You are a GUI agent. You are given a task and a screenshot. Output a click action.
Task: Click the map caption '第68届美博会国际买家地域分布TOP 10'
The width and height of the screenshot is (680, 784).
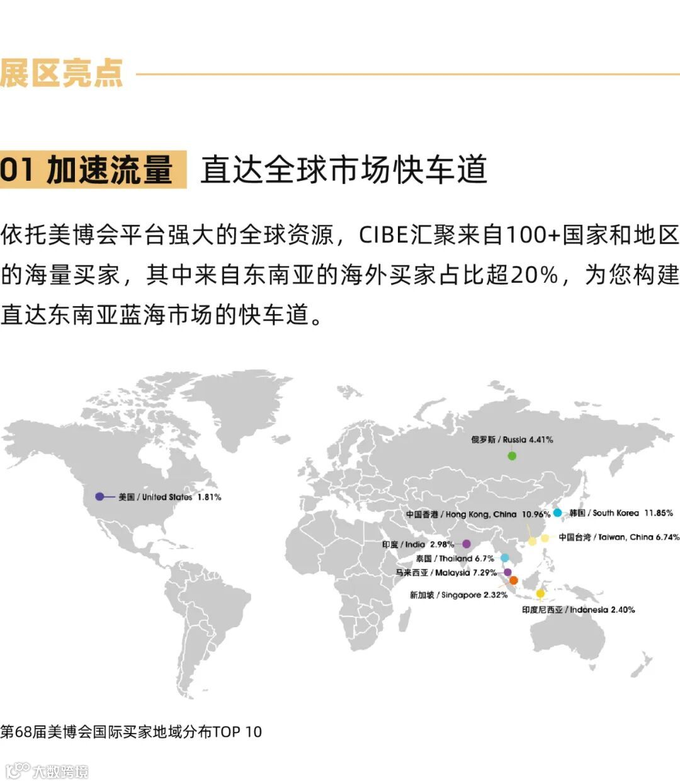(131, 732)
